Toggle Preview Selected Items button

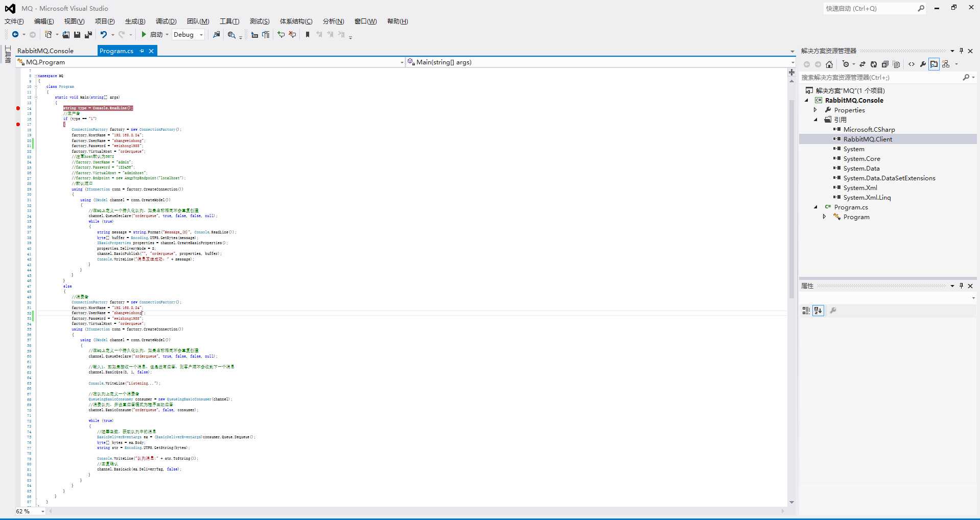pyautogui.click(x=934, y=64)
